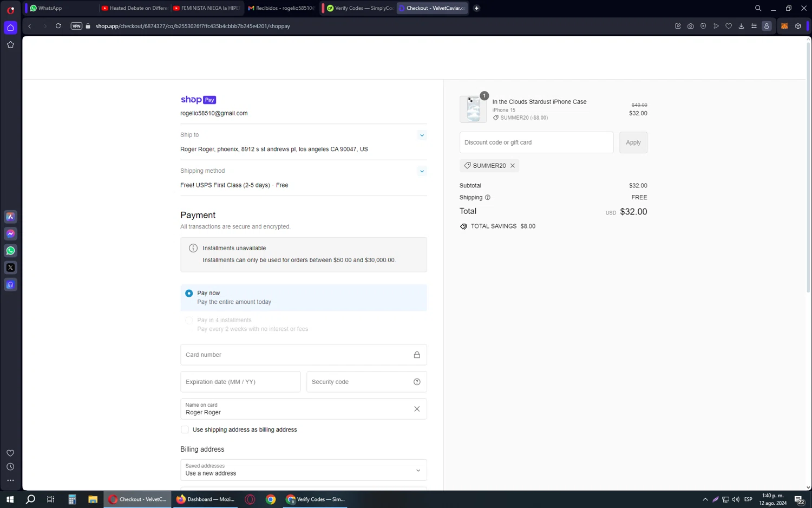
Task: Open the Saved addresses dropdown
Action: tap(303, 470)
